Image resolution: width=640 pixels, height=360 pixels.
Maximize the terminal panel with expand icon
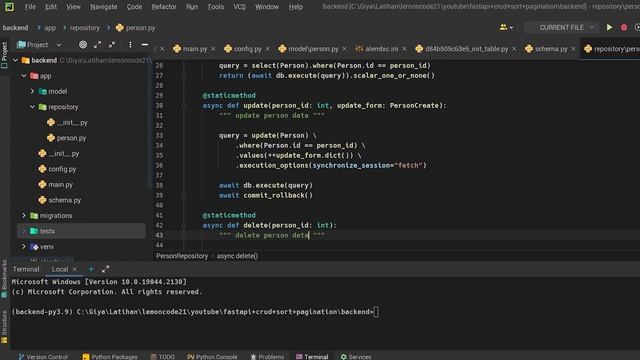(105, 269)
